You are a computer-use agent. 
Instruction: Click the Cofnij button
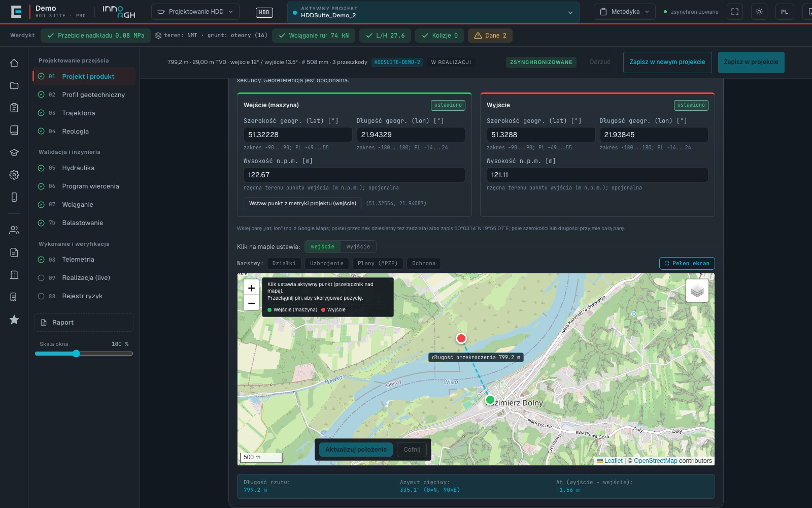[x=412, y=450]
